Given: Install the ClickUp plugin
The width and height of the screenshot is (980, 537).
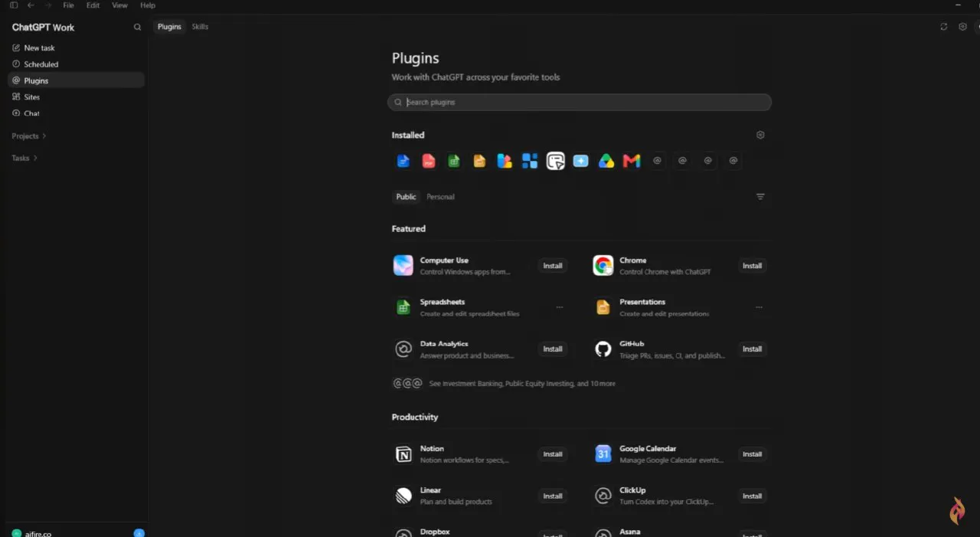Looking at the screenshot, I should [753, 496].
